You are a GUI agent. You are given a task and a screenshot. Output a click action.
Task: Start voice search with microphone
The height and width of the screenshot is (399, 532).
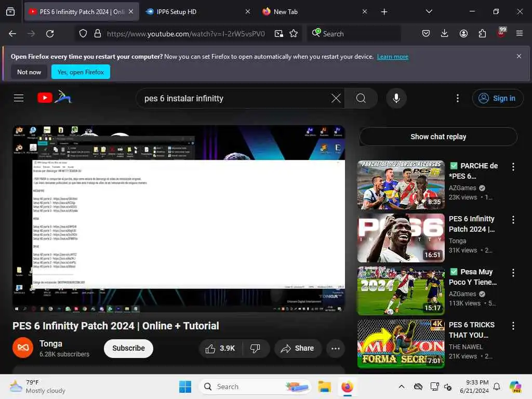click(396, 98)
